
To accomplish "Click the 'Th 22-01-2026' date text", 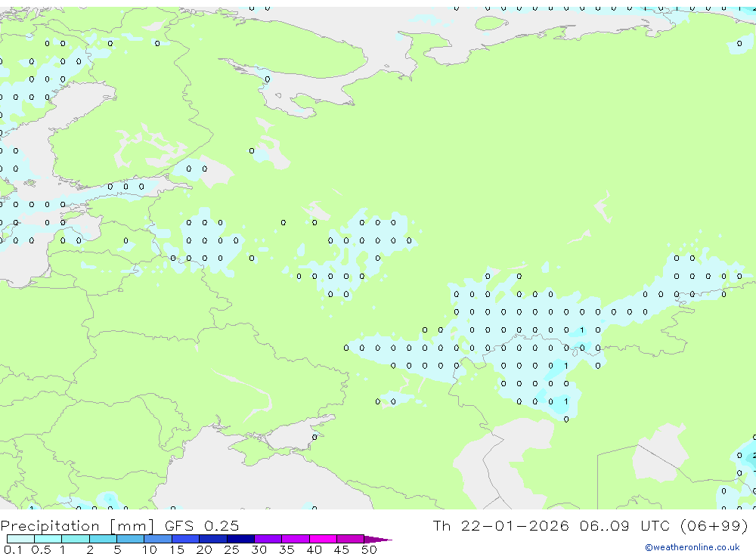I will (500, 525).
